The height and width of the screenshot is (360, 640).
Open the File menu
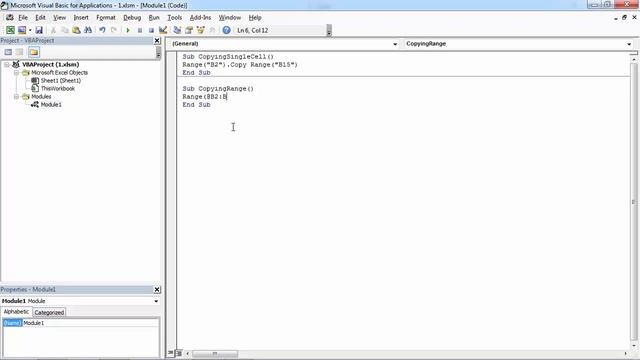[x=23, y=18]
